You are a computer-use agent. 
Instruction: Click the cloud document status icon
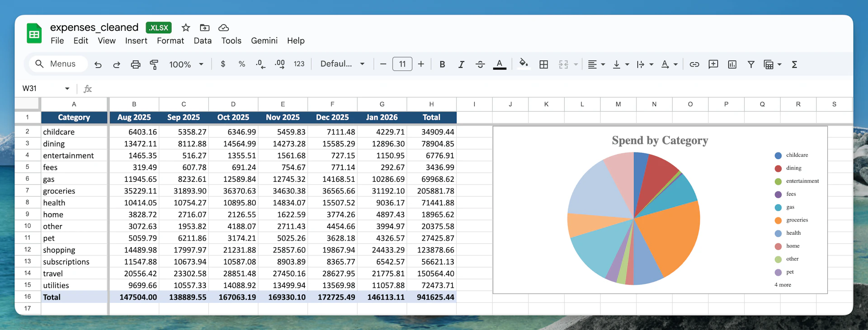(223, 28)
